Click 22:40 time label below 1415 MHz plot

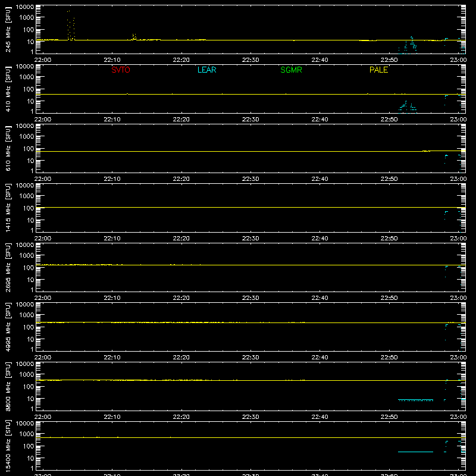(x=320, y=239)
